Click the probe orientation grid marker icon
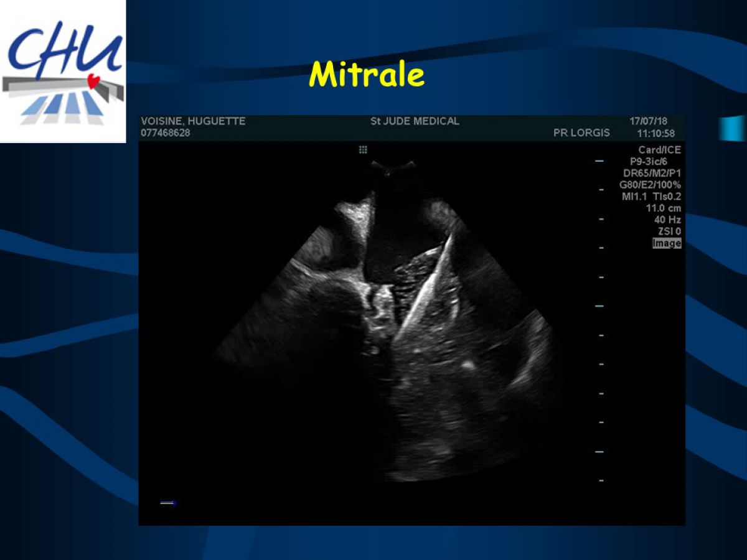This screenshot has height=560, width=747. tap(363, 150)
